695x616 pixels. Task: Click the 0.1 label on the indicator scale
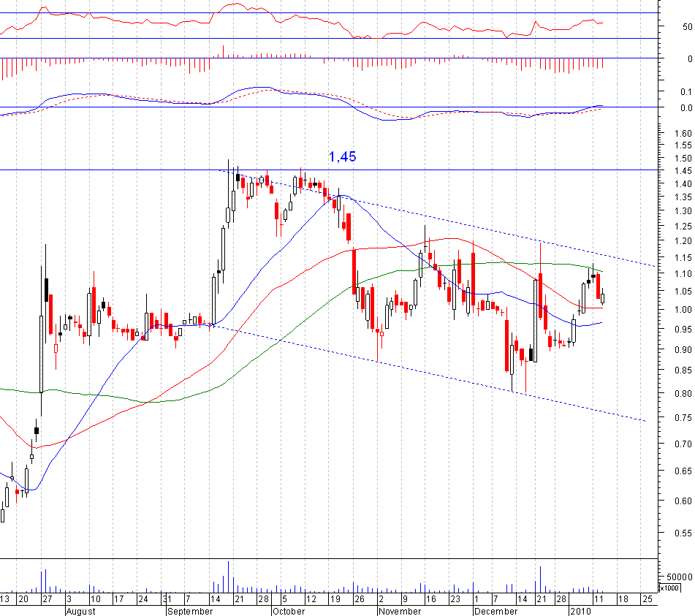pos(686,92)
